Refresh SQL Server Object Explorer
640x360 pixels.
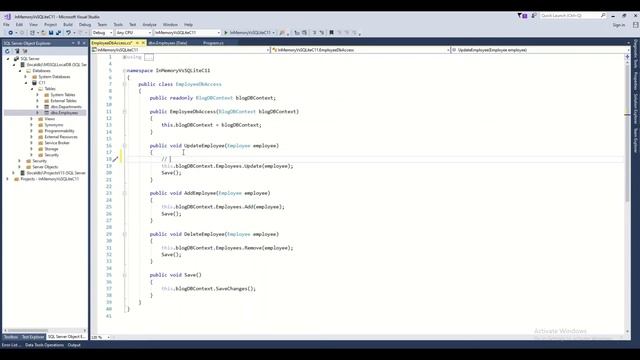click(x=7, y=51)
